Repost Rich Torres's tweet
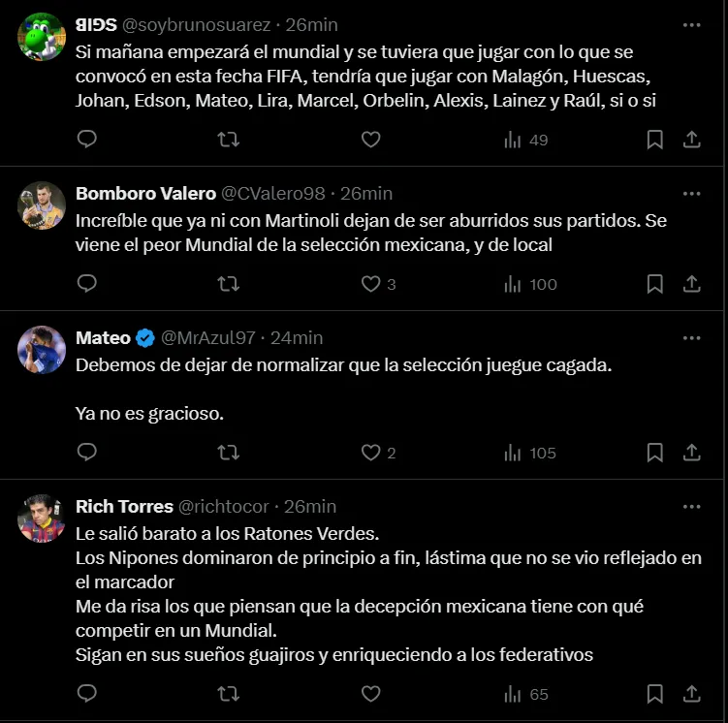Screen dimensions: 728x723 [229, 694]
